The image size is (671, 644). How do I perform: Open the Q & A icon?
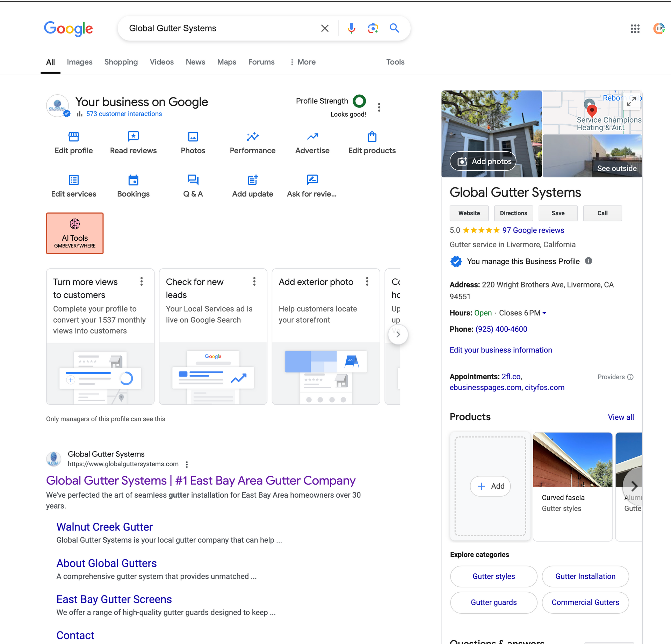[x=193, y=180]
